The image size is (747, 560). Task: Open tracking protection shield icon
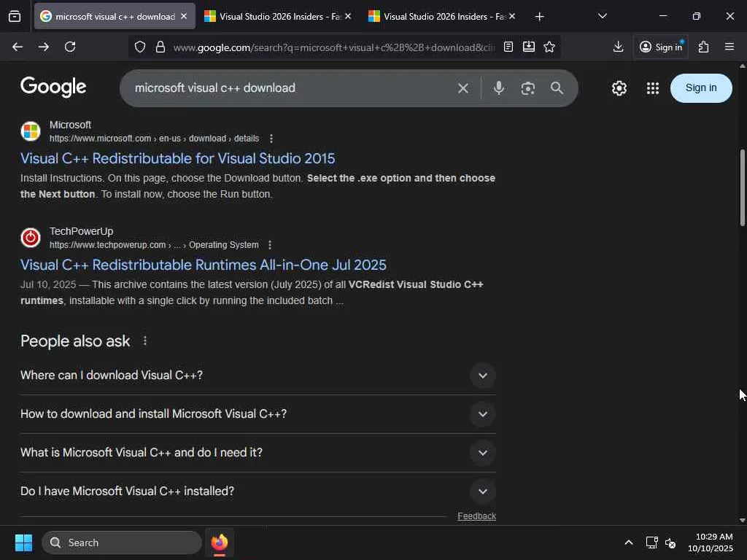[139, 47]
